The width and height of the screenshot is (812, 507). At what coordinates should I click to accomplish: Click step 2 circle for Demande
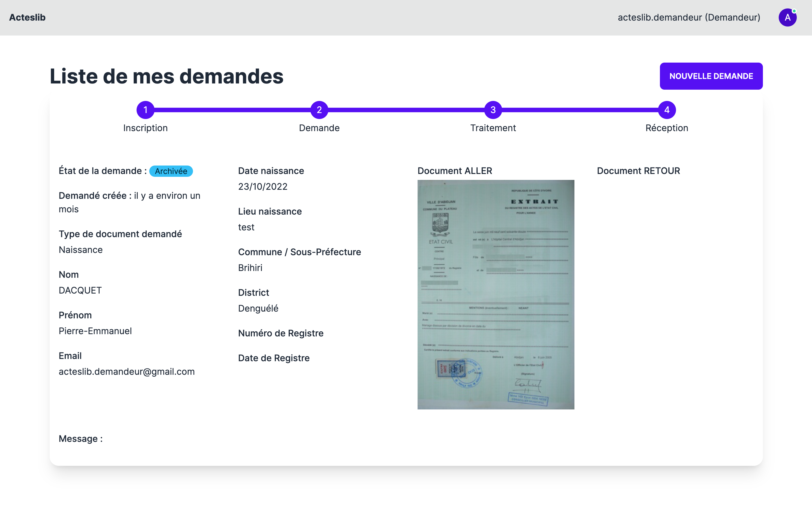pos(319,110)
